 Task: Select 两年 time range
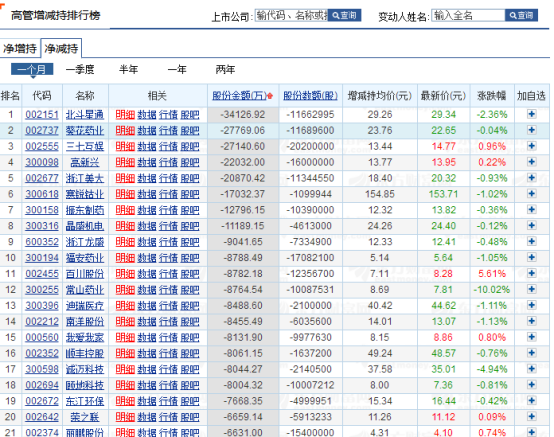coord(225,69)
